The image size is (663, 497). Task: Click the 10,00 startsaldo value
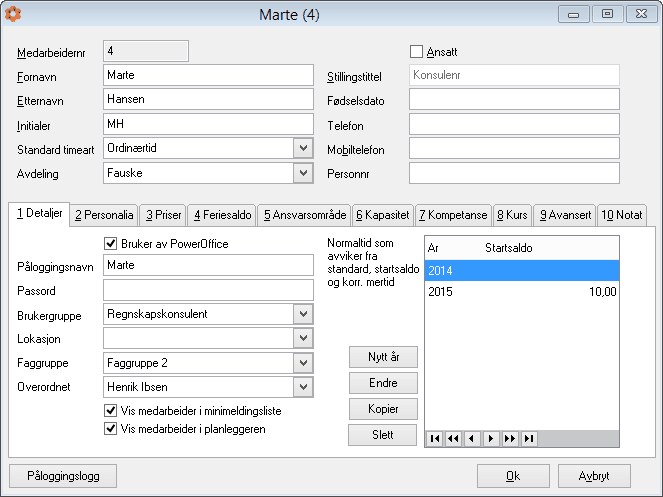(603, 291)
